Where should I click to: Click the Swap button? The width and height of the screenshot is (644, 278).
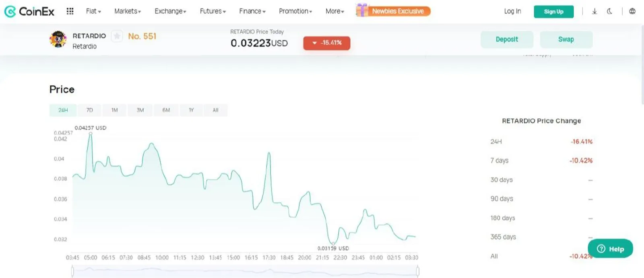[x=566, y=39]
